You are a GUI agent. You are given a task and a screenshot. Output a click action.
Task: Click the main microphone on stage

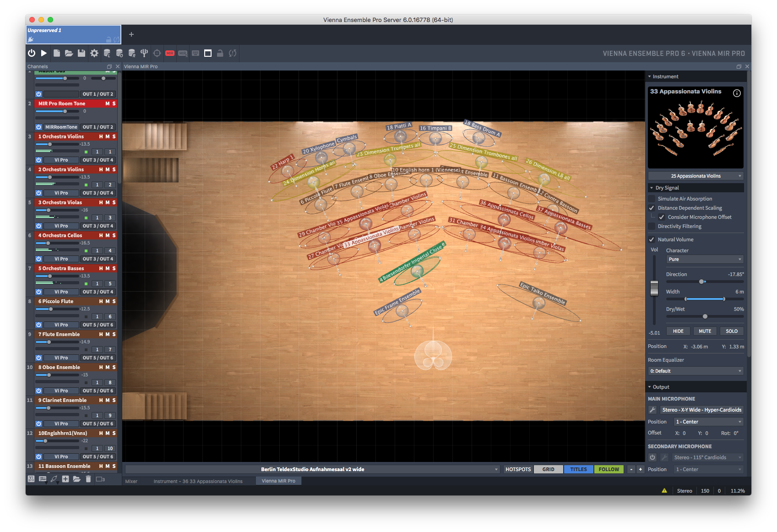pyautogui.click(x=433, y=356)
